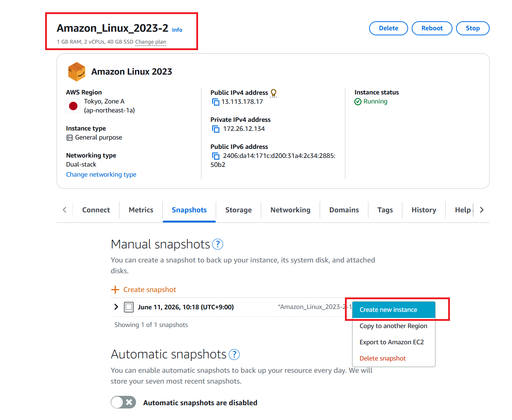The image size is (512, 420).
Task: Click the Dual-stack networking type value
Action: click(x=81, y=164)
